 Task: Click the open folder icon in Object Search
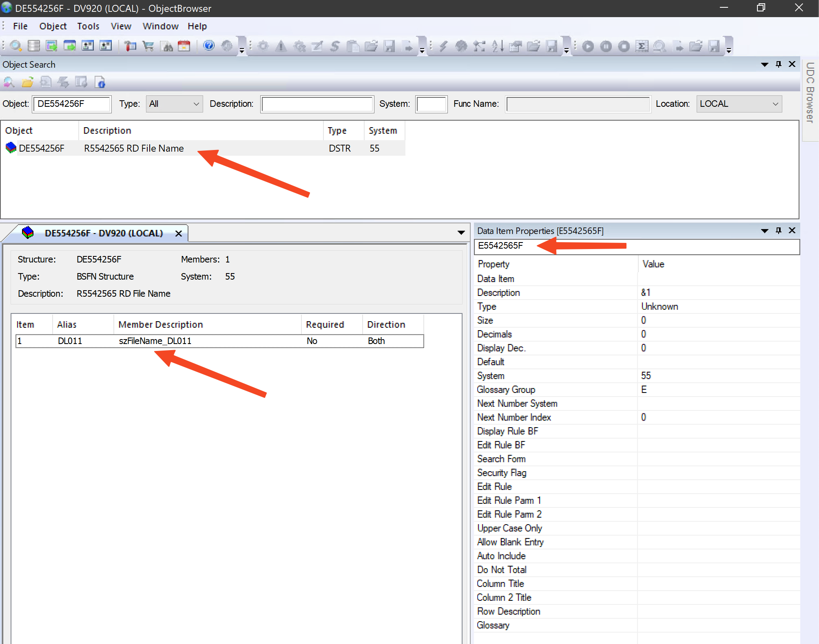[27, 83]
